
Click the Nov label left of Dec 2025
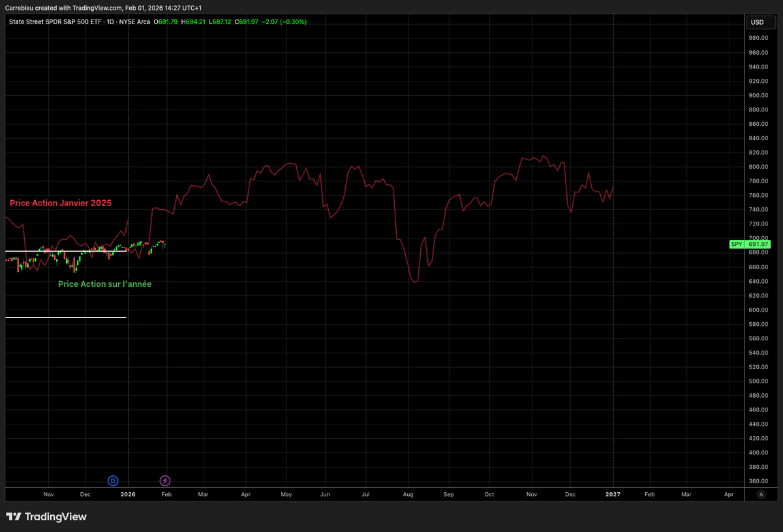point(48,494)
